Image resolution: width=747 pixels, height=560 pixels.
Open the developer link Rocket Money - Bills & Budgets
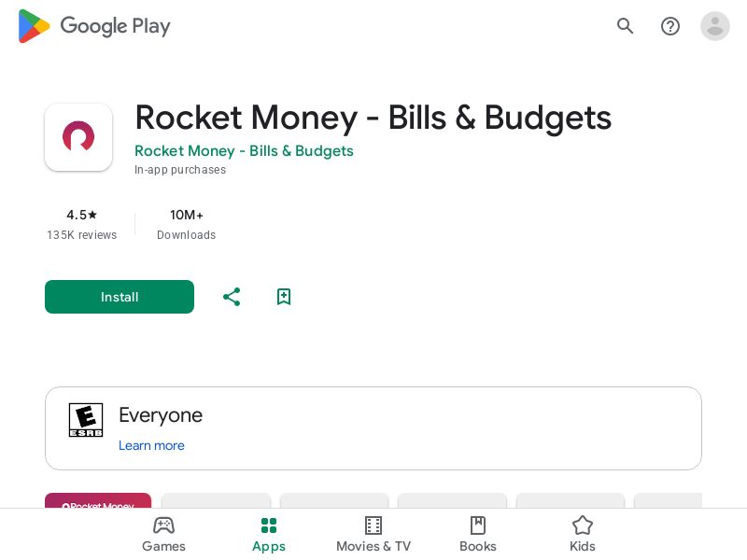[x=244, y=150]
